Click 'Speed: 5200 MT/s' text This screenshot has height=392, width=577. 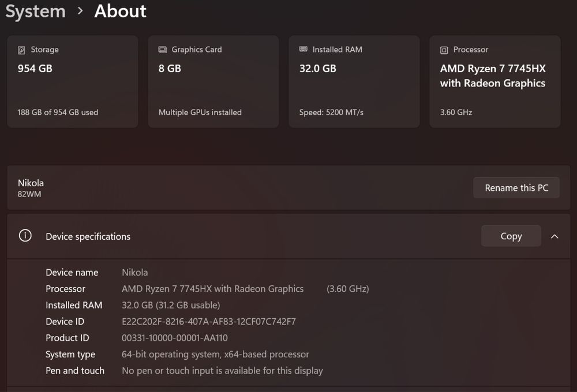point(331,112)
